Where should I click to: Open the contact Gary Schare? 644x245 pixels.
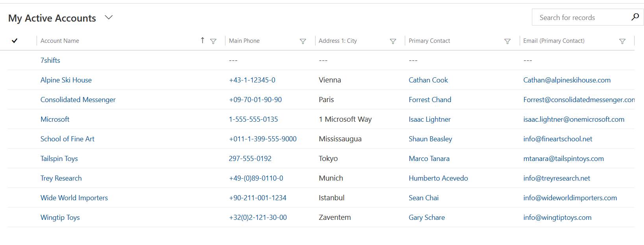click(426, 218)
